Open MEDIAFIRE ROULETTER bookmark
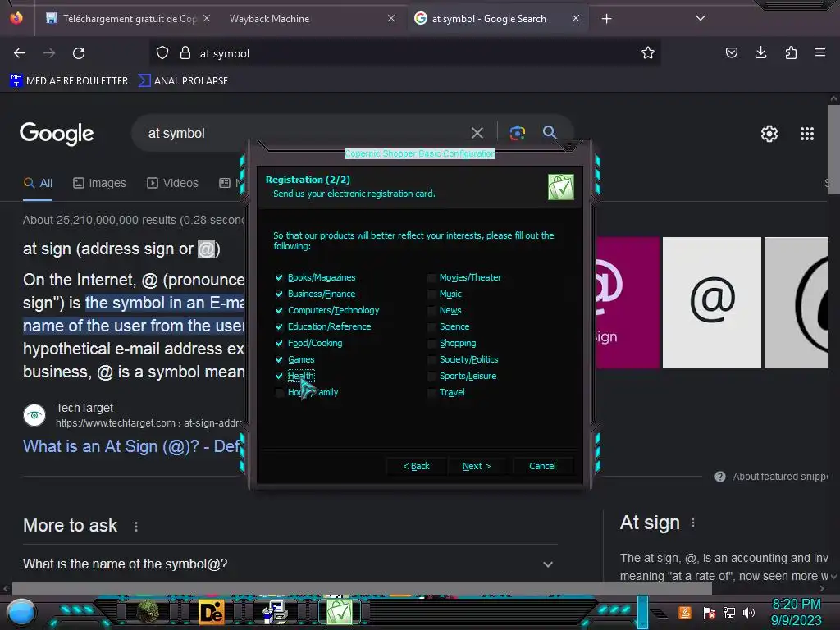Image resolution: width=840 pixels, height=630 pixels. click(69, 81)
